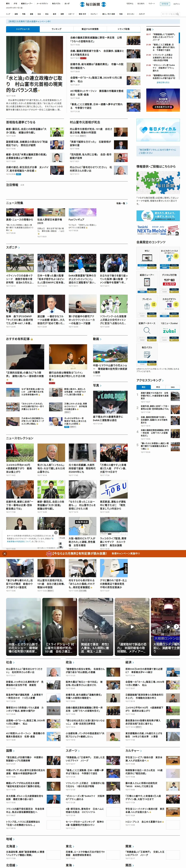Open the コメ5キロ平均4142円 news thumbnail
This screenshot has width=186, height=868.
tap(20, 453)
